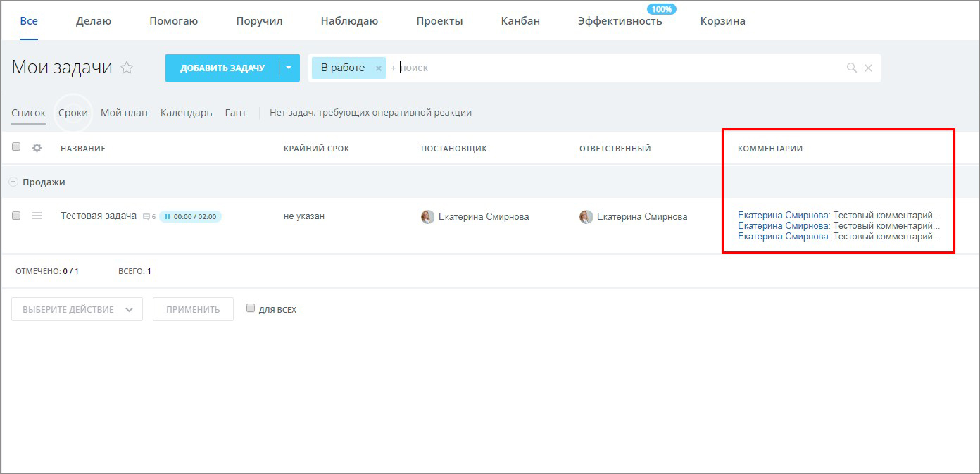Enable the ДЛЯ ВСЕХ checkbox

[x=251, y=308]
